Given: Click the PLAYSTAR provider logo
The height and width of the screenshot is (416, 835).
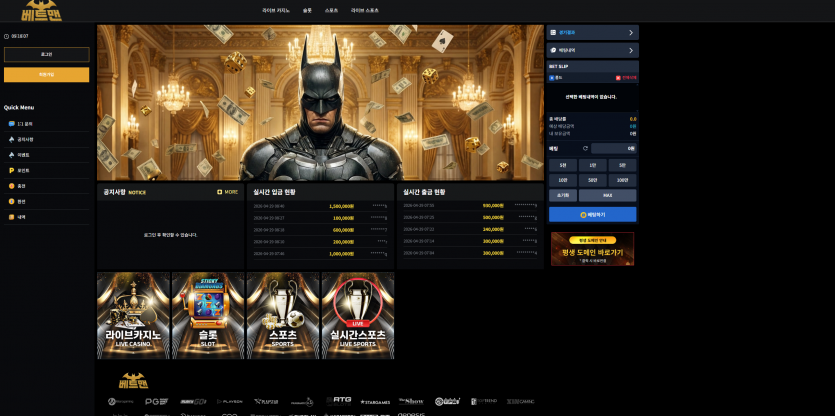Looking at the screenshot, I should (x=266, y=402).
